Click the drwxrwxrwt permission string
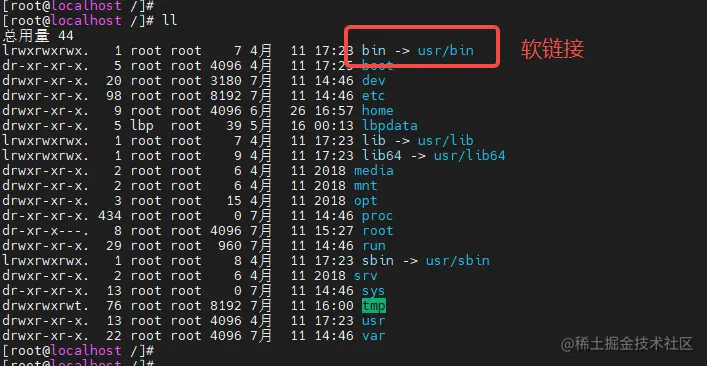Viewport: 707px width, 366px height. [x=46, y=306]
